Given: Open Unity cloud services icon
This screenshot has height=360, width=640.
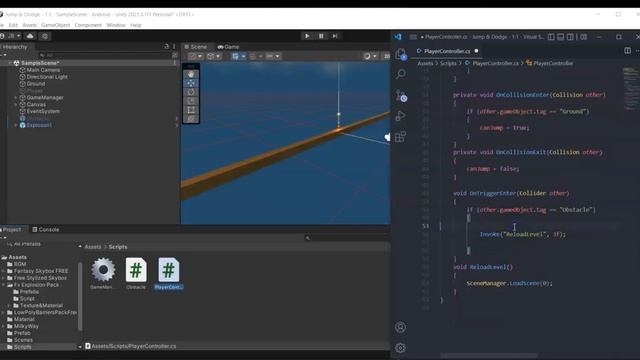Looking at the screenshot, I should pyautogui.click(x=30, y=36).
